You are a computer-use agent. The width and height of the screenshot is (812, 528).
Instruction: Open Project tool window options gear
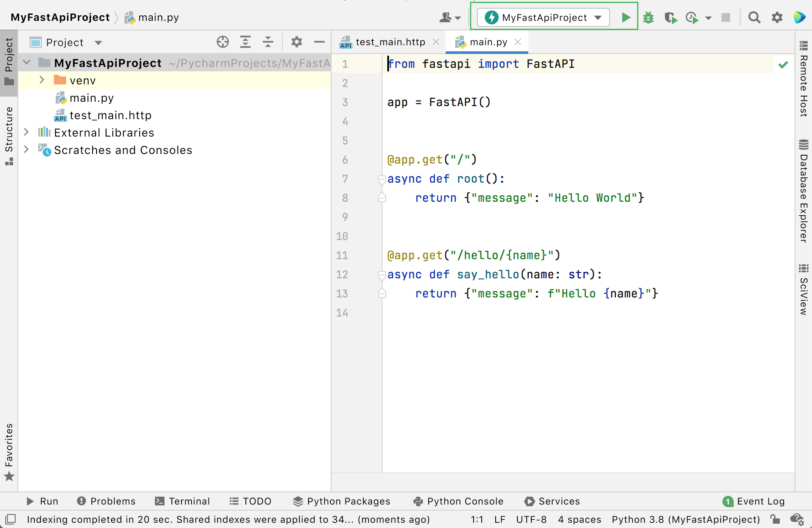point(296,42)
